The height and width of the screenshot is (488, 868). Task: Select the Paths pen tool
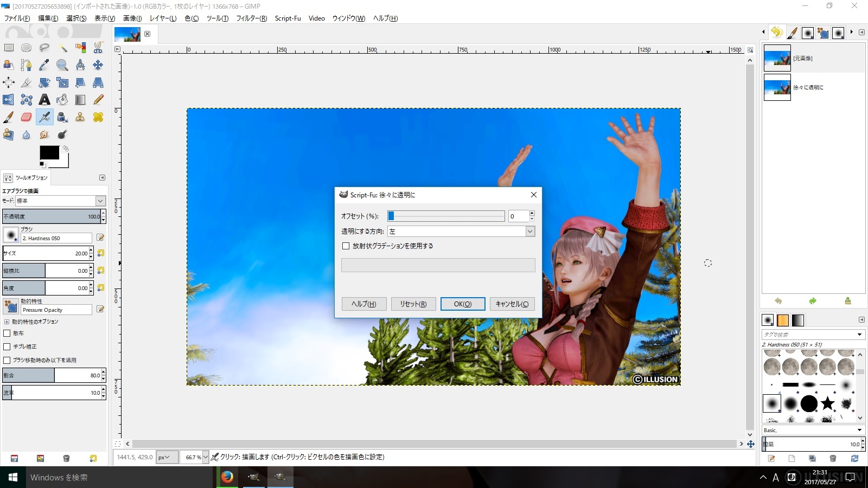click(26, 65)
